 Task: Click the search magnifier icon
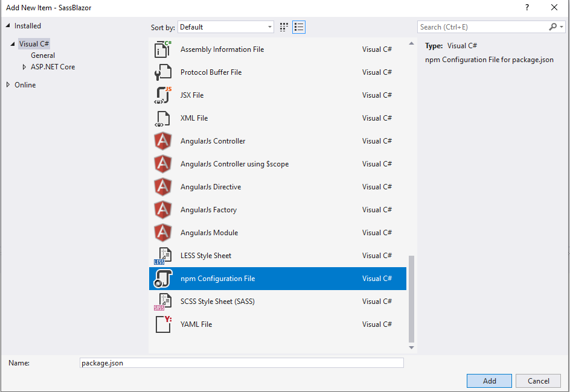point(552,27)
